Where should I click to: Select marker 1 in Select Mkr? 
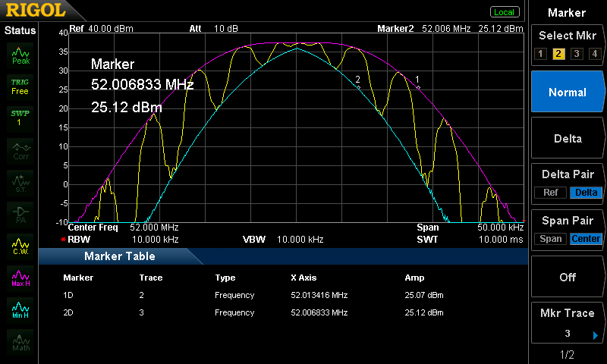[540, 53]
